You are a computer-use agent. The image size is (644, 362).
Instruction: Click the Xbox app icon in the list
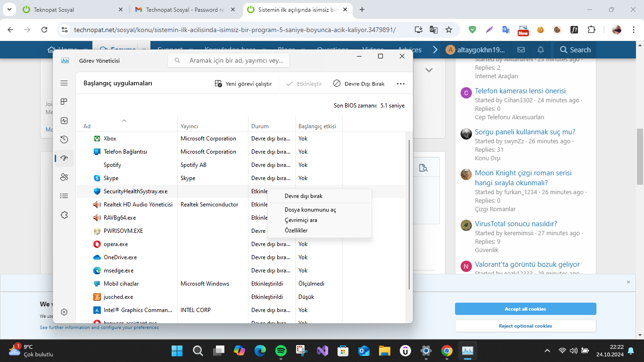click(97, 139)
